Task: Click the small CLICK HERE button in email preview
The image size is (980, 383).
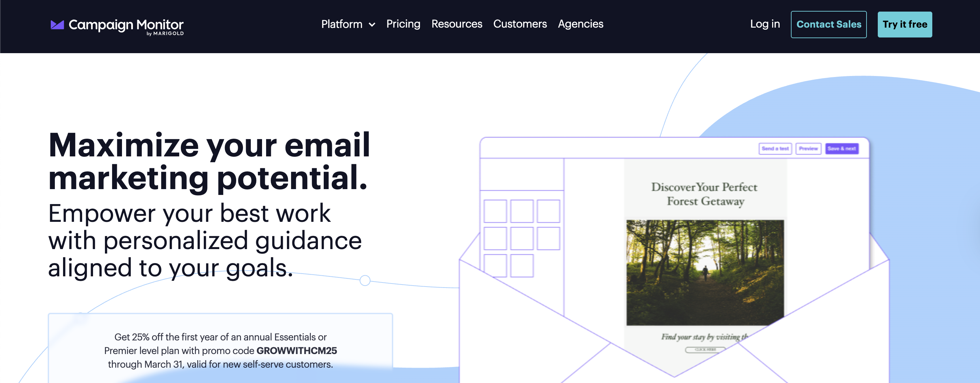Action: pos(705,350)
